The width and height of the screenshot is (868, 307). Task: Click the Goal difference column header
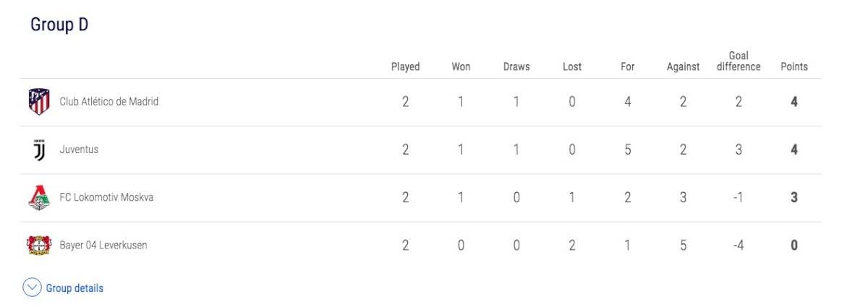(739, 61)
